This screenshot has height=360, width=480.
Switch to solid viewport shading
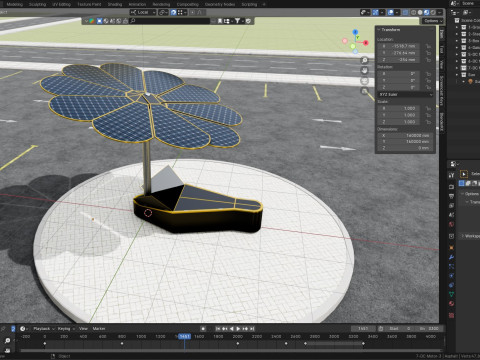pyautogui.click(x=420, y=12)
